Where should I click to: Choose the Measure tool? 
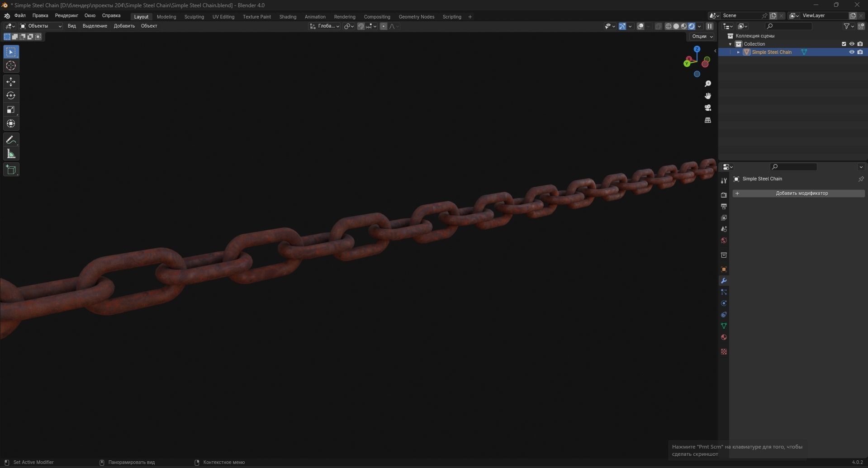11,154
